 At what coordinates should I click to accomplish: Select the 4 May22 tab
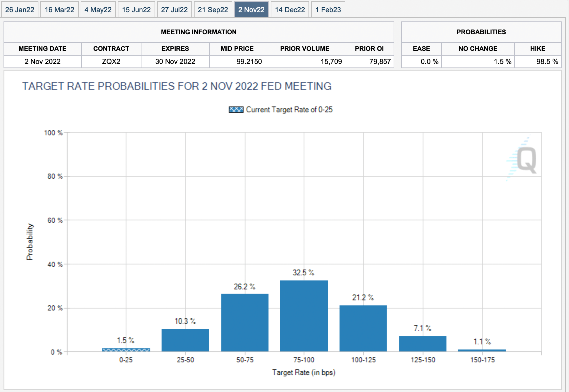pyautogui.click(x=98, y=10)
